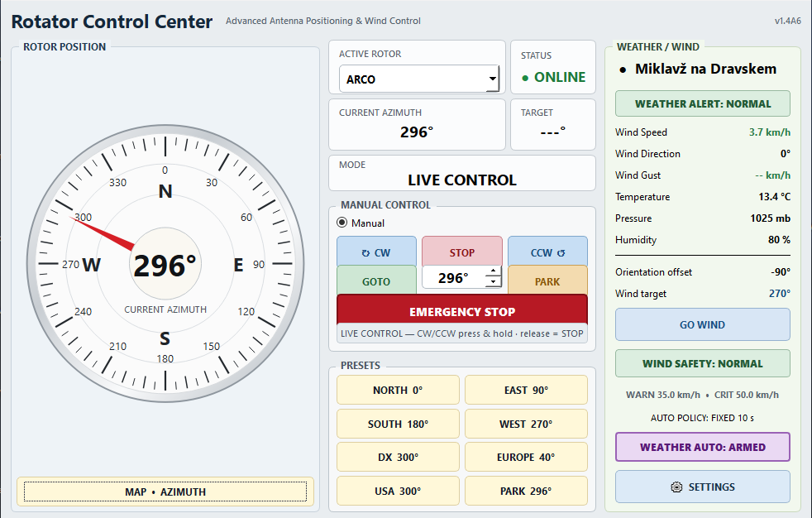Click the ONLINE status indicator
This screenshot has height=518, width=812.
click(553, 77)
